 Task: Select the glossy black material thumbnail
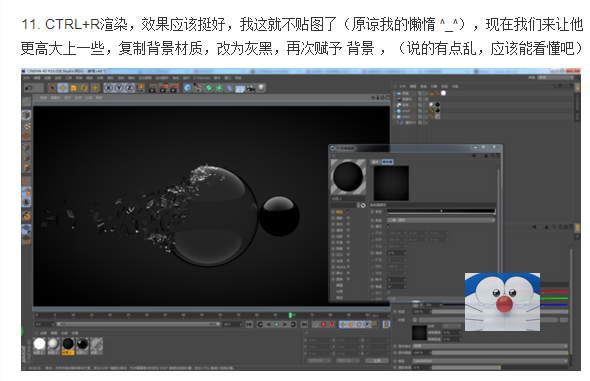tap(82, 345)
